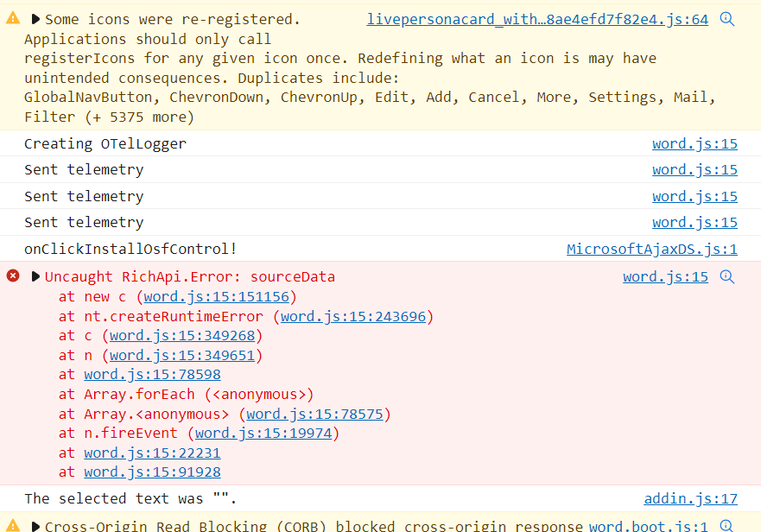Open word.js:15:243696 at nt.createRuntimeError

pyautogui.click(x=357, y=316)
